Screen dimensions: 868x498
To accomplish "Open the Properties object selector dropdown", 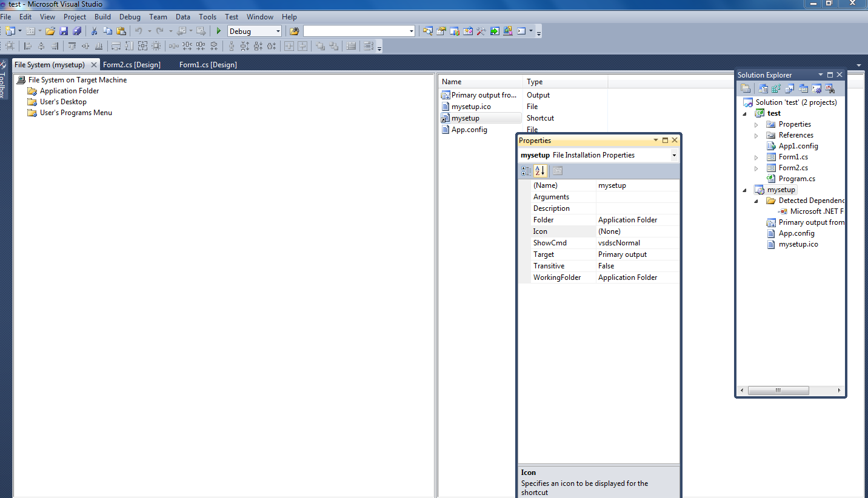I will coord(674,156).
